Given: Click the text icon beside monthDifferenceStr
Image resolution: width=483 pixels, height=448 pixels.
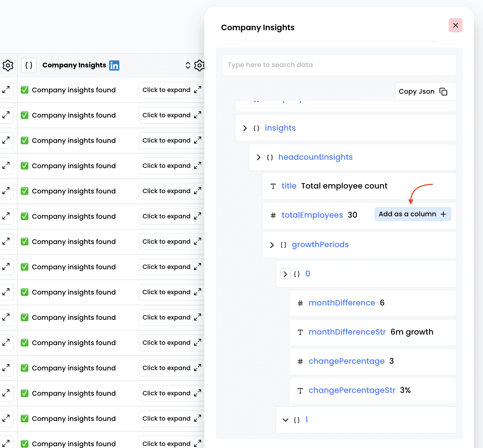Looking at the screenshot, I should 300,332.
